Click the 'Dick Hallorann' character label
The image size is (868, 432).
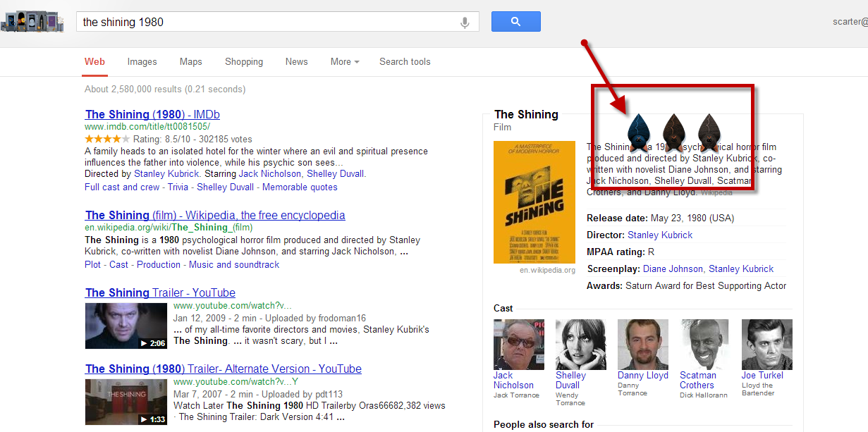point(704,395)
